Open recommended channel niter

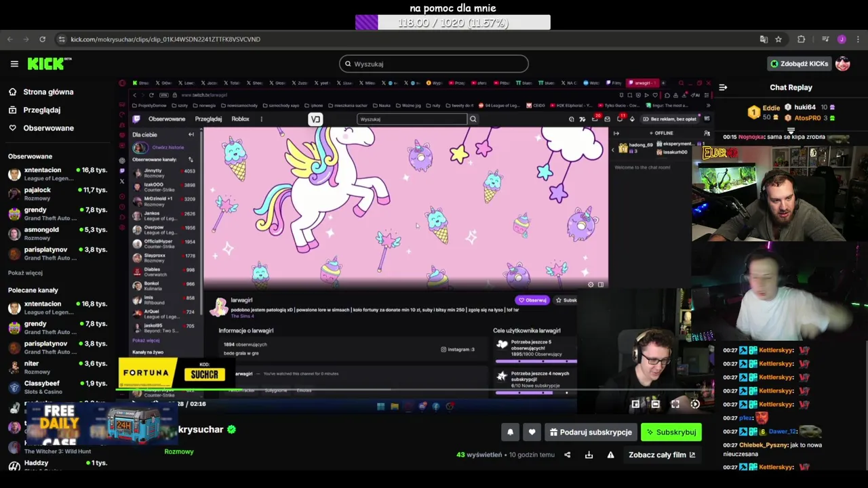click(58, 367)
